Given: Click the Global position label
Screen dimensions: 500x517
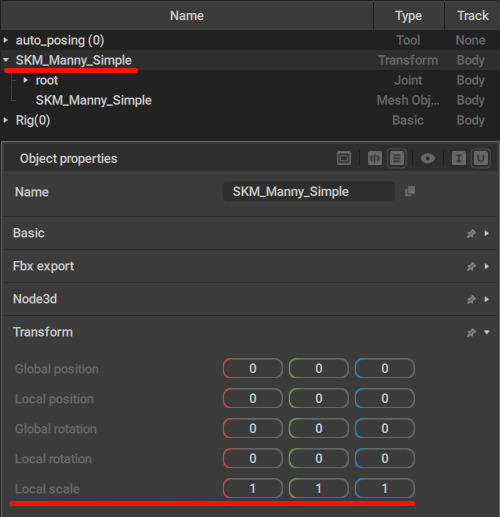Looking at the screenshot, I should point(57,369).
